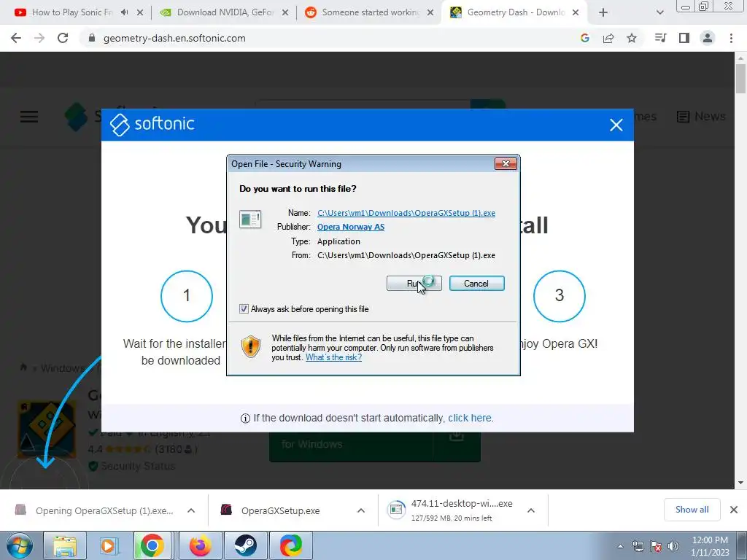This screenshot has width=747, height=560.
Task: Open Firefox from the taskbar
Action: point(201,545)
